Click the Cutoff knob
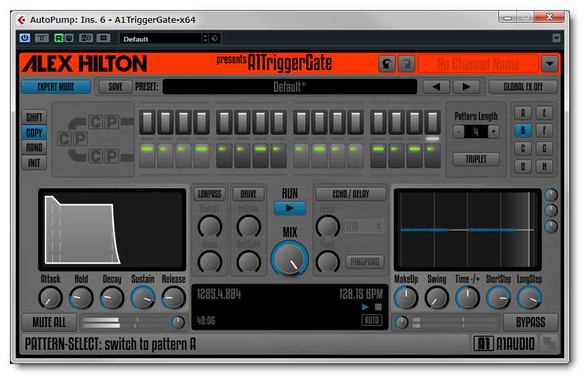 [210, 227]
